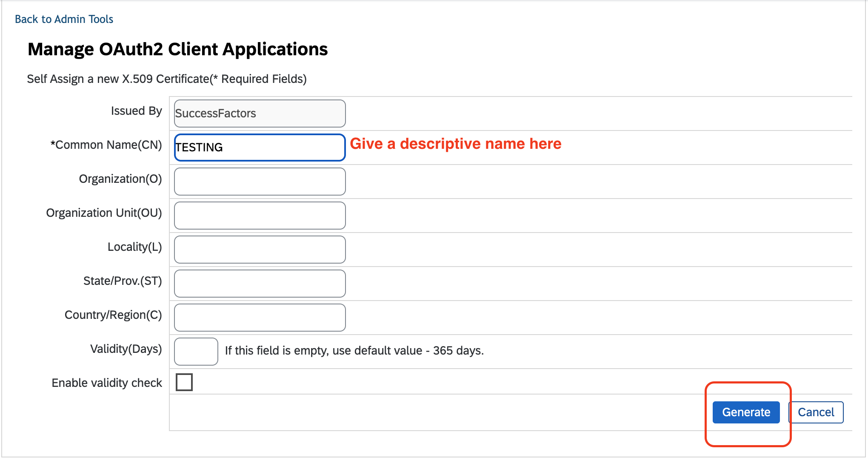
Task: Focus the State/Prov.(ST) input
Action: pyautogui.click(x=260, y=284)
